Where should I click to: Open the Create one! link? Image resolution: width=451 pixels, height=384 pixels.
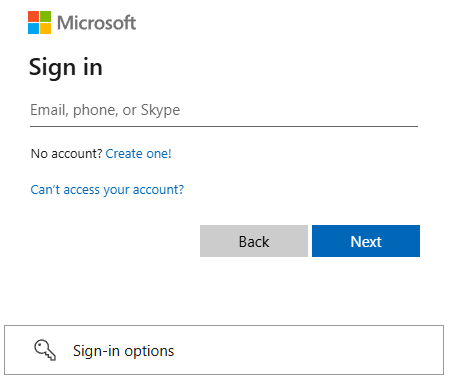pos(138,154)
